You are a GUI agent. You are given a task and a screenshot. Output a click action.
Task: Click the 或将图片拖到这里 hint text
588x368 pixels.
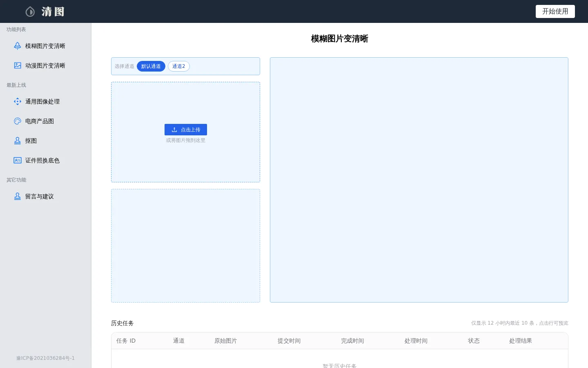(186, 140)
